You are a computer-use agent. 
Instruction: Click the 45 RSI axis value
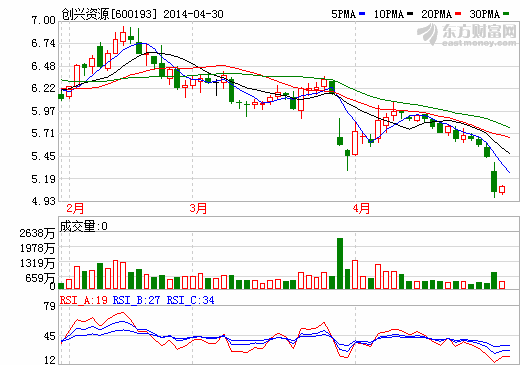click(50, 336)
